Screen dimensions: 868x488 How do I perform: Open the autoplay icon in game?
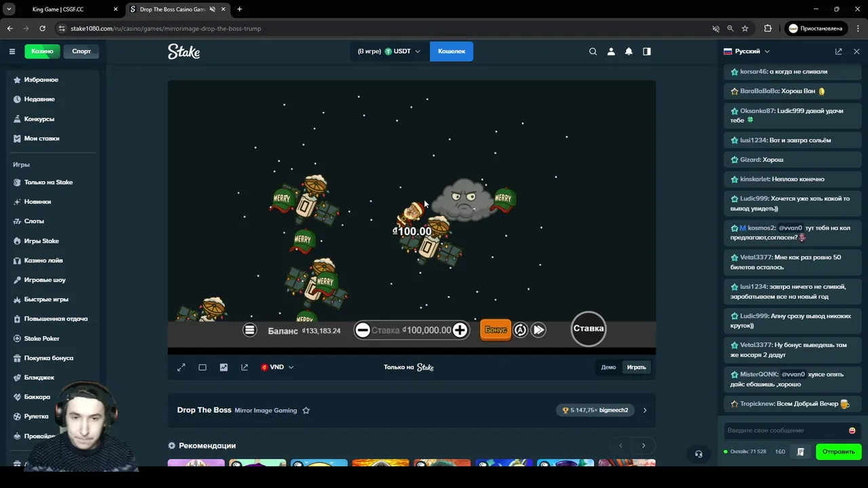(520, 330)
